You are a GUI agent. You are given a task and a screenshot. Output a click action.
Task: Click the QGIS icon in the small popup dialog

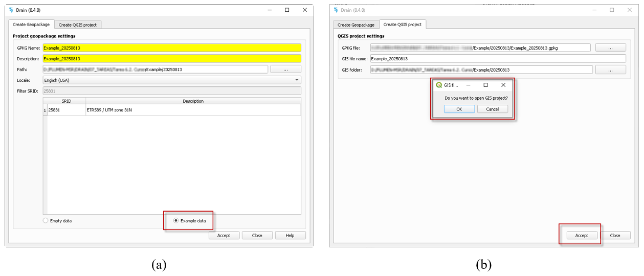click(x=439, y=85)
